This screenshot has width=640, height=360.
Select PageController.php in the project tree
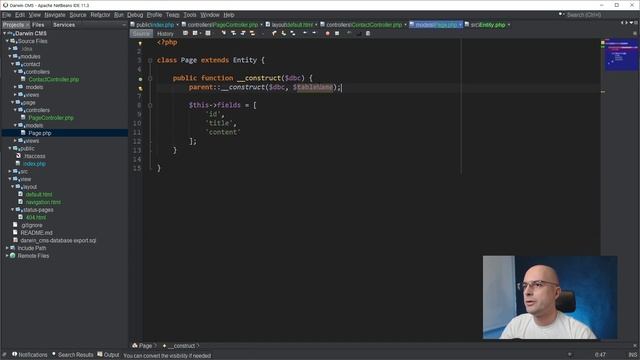[x=51, y=118]
